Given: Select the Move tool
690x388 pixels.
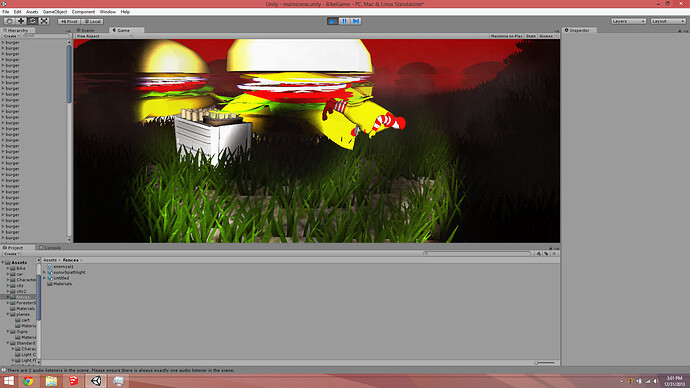Looking at the screenshot, I should pos(21,21).
